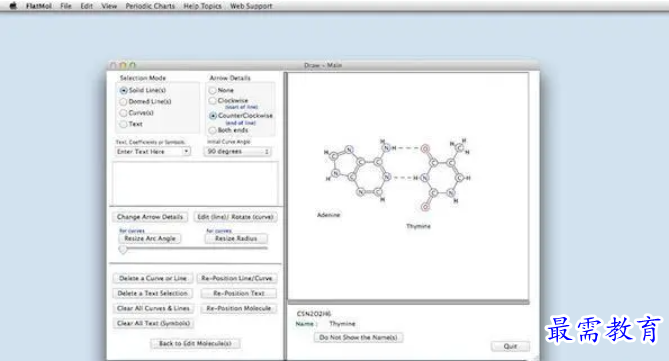Viewport: 669px width, 361px height.
Task: Select the Curve(s) selection mode
Action: (123, 113)
